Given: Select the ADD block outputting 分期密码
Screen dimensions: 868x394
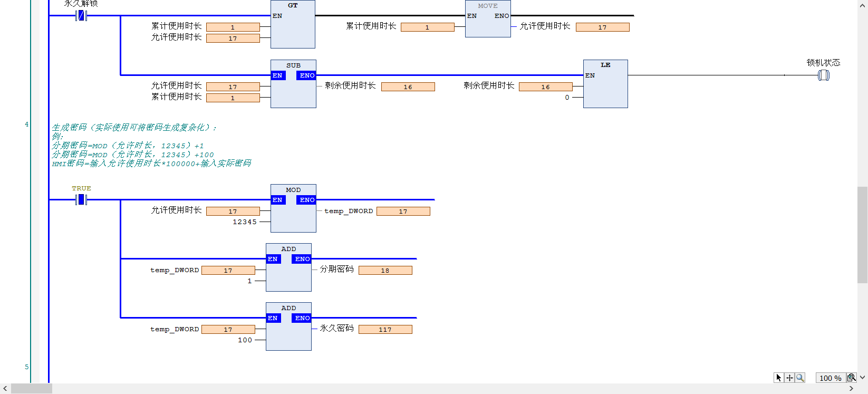Looking at the screenshot, I should (x=288, y=267).
